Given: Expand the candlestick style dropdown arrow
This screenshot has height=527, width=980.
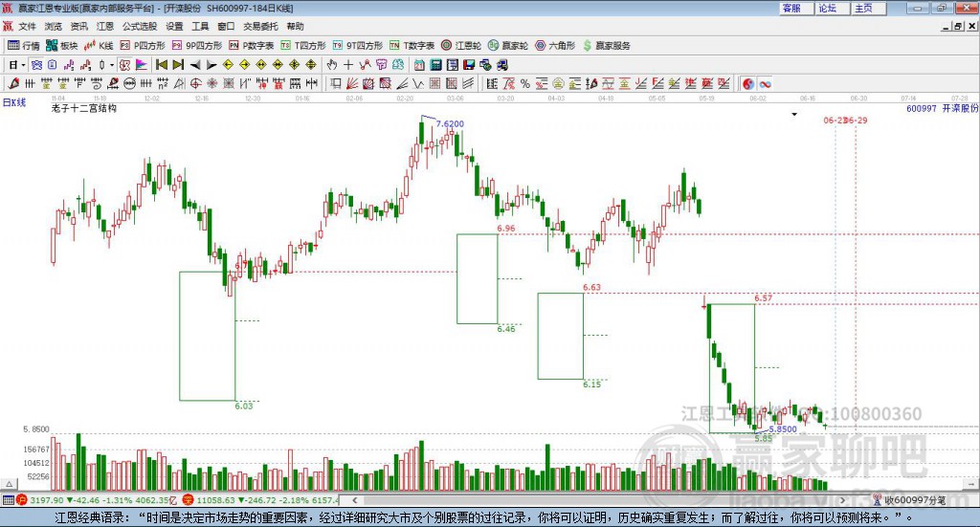Looking at the screenshot, I should click(x=112, y=65).
